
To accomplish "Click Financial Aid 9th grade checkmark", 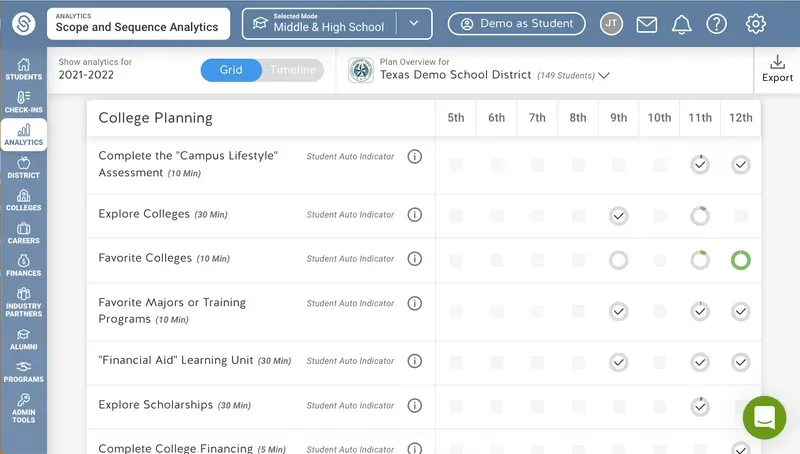I will (x=618, y=363).
